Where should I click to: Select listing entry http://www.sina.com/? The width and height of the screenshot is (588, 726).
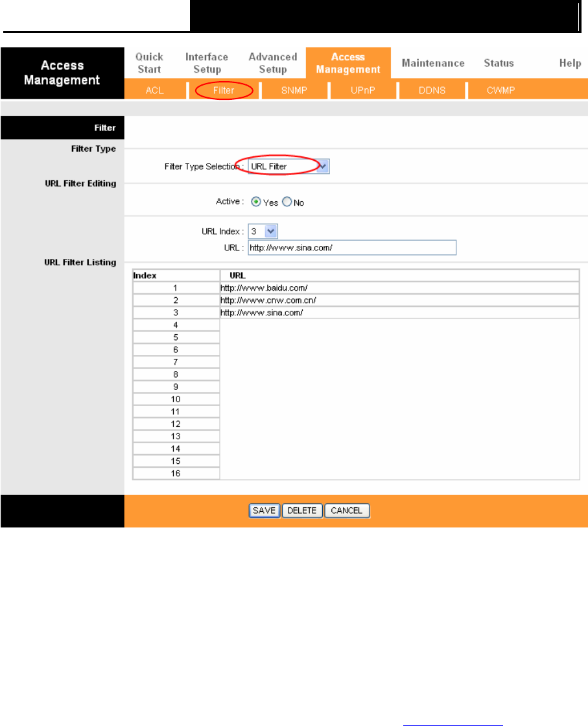point(261,313)
